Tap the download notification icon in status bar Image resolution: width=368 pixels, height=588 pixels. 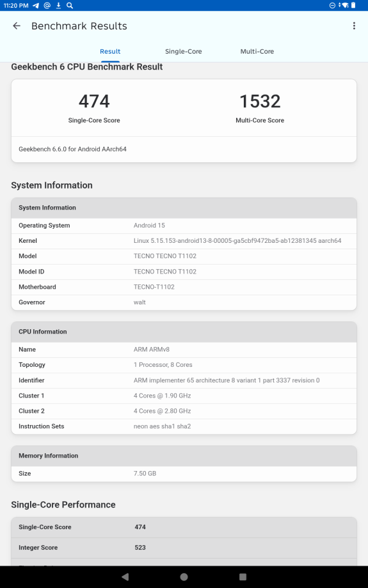pos(59,5)
